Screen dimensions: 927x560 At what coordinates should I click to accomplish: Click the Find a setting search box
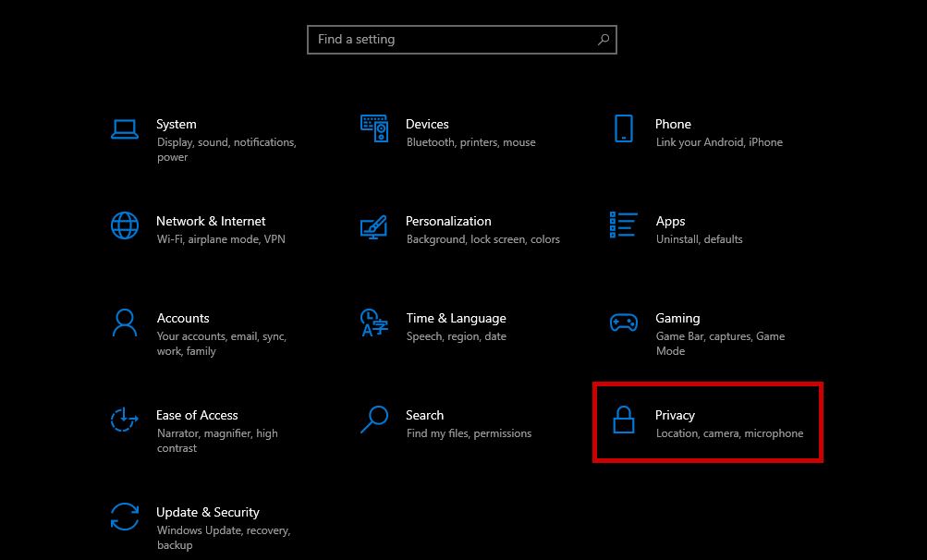[453, 40]
